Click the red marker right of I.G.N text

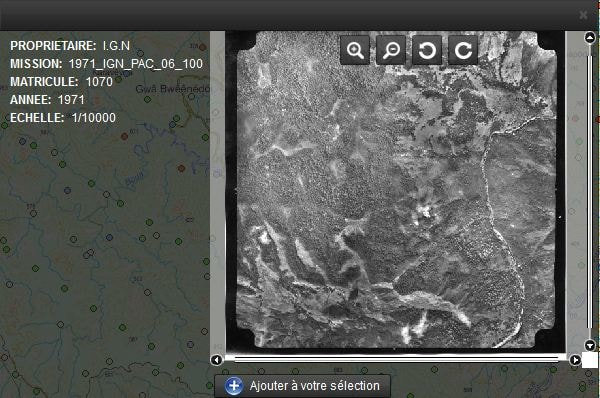(202, 47)
